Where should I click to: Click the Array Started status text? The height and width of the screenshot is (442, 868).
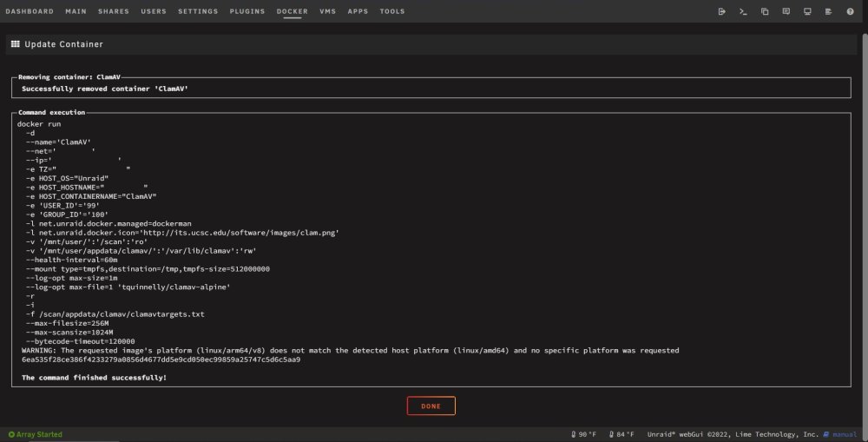coord(39,434)
